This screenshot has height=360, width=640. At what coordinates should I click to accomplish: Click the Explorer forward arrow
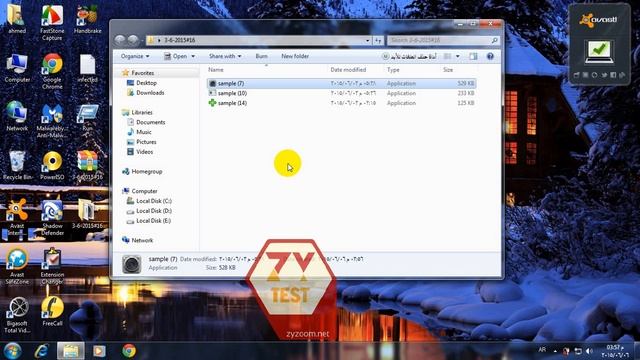pos(133,40)
